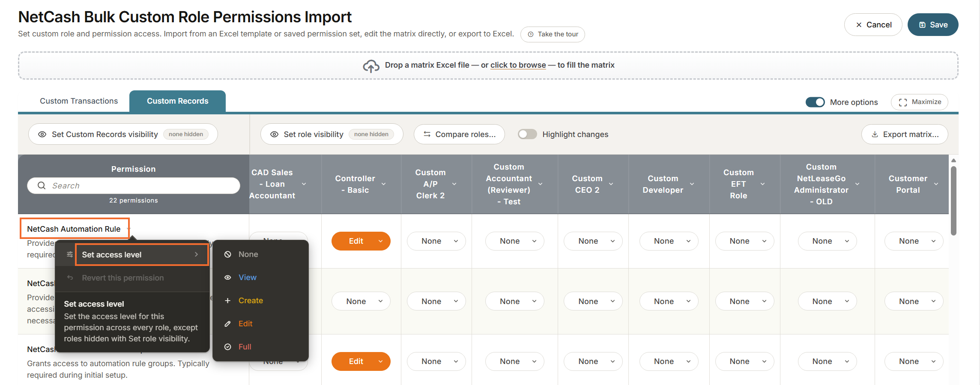Choose Full in access level submenu
The width and height of the screenshot is (980, 385).
pyautogui.click(x=260, y=347)
